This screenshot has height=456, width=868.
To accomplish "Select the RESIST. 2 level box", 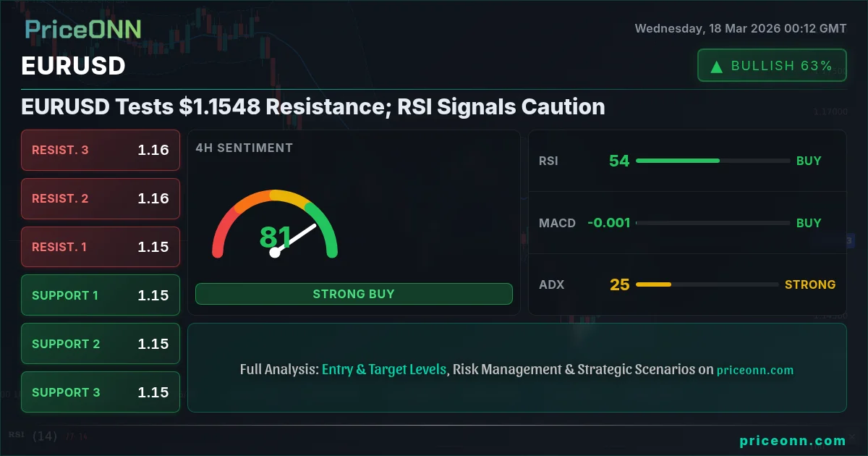I will click(101, 198).
